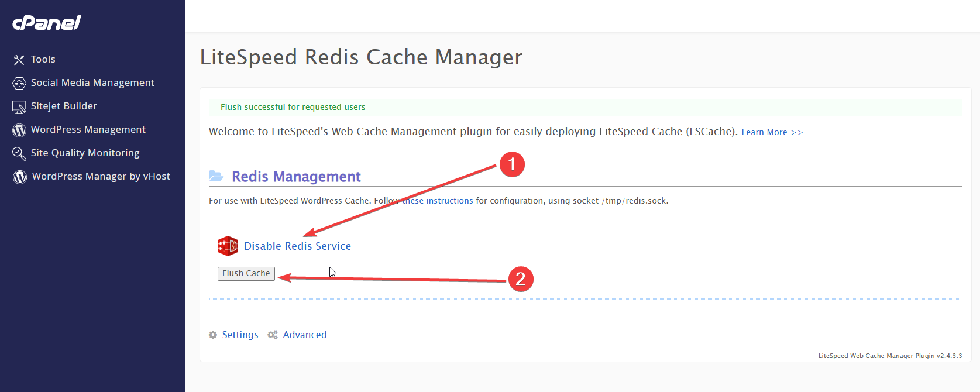Click the gears icon next to Advanced
980x392 pixels.
273,335
